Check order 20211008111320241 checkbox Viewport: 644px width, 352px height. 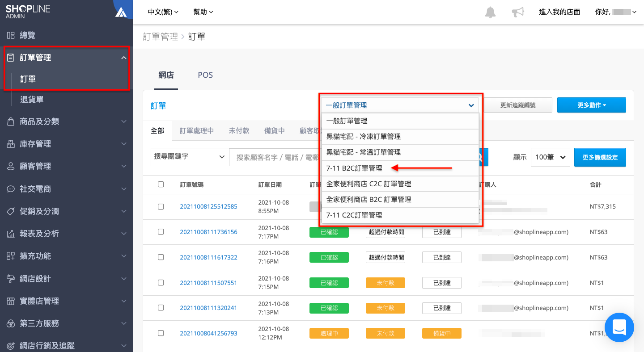(x=161, y=308)
